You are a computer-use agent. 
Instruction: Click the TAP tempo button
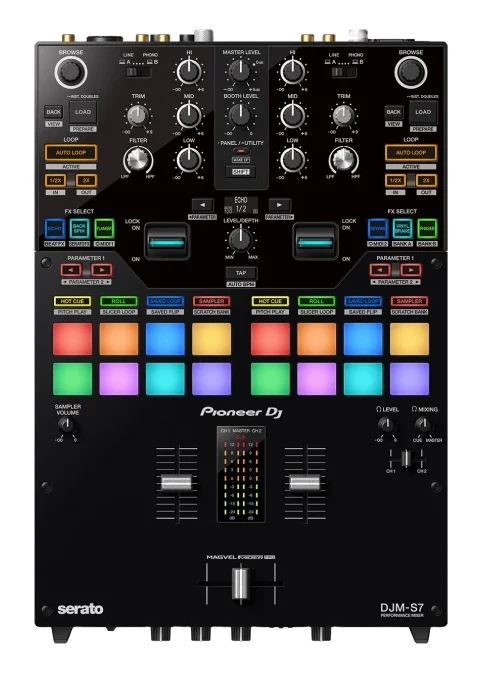click(x=241, y=273)
